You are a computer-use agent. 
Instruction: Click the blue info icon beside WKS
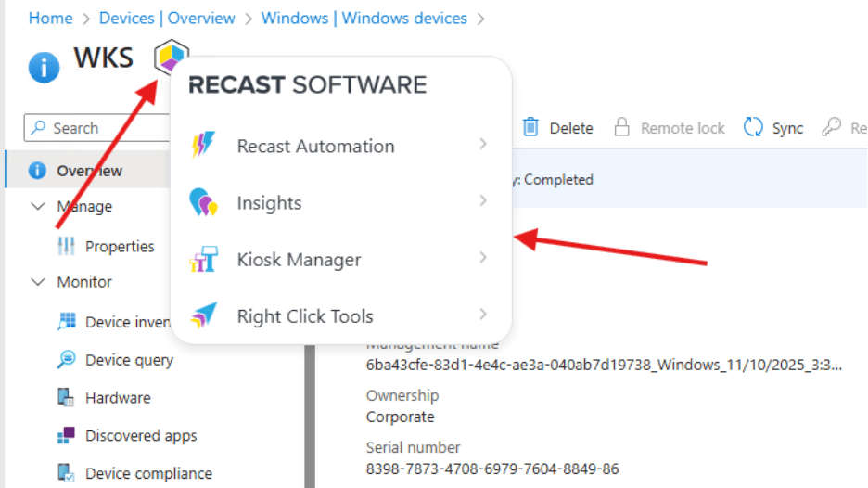point(44,67)
